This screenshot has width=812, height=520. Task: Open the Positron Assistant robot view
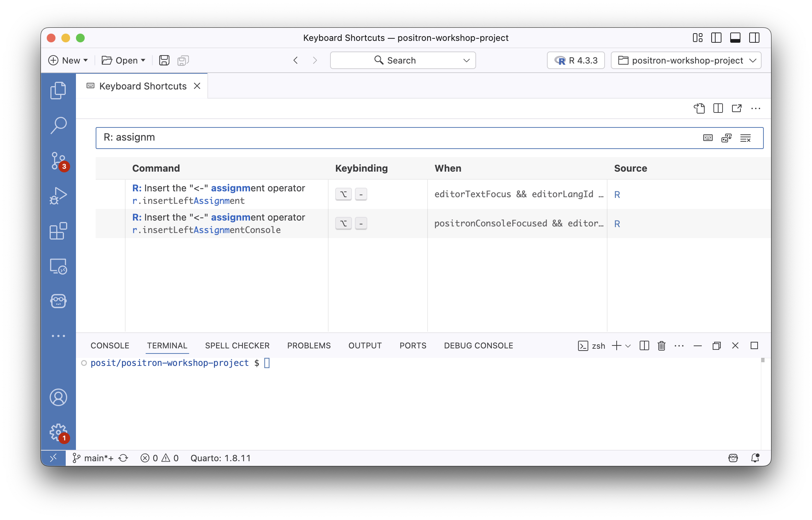pyautogui.click(x=58, y=301)
